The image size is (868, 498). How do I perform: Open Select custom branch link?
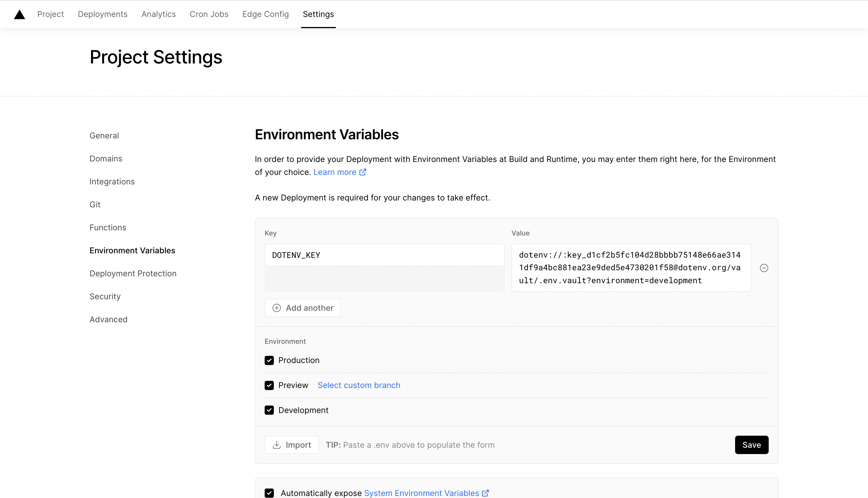359,385
